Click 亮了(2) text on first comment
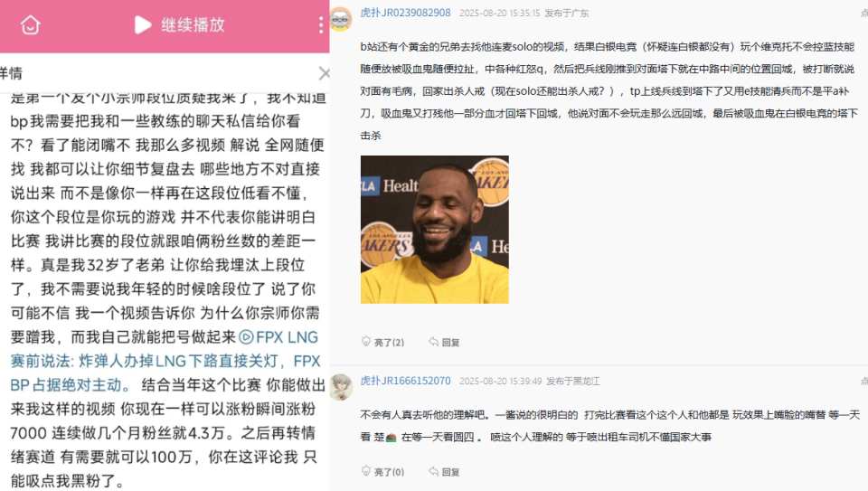This screenshot has width=868, height=491. pyautogui.click(x=389, y=343)
